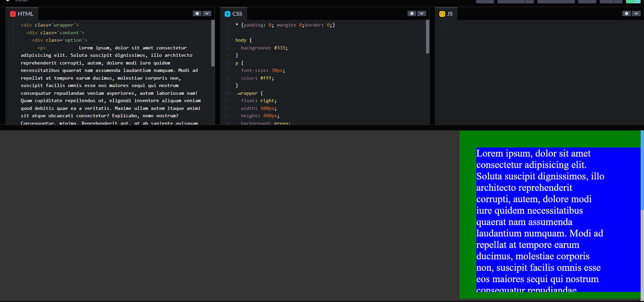The height and width of the screenshot is (302, 644).
Task: Fold the .wrapper rule in CSS
Action: [232, 93]
